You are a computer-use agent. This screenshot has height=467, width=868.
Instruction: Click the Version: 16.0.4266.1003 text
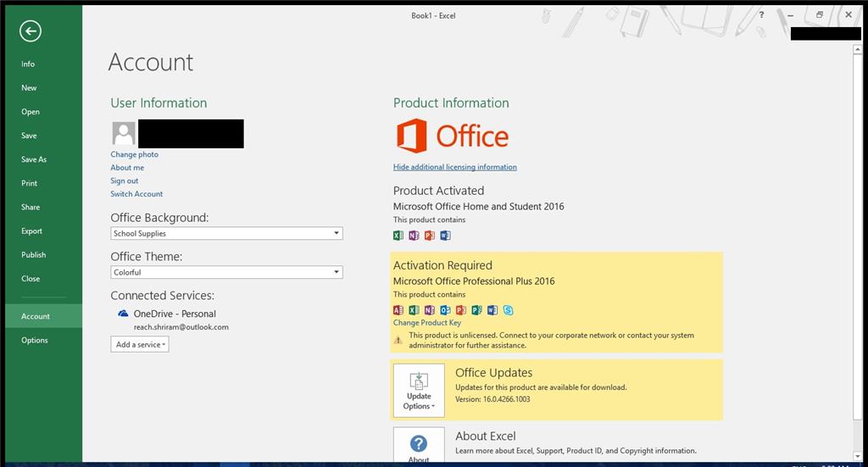[x=492, y=399]
